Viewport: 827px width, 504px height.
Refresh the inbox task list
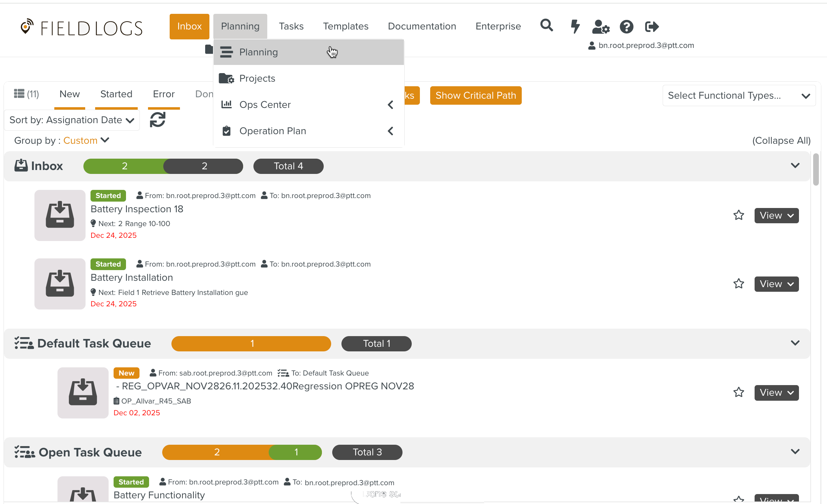[x=158, y=120]
